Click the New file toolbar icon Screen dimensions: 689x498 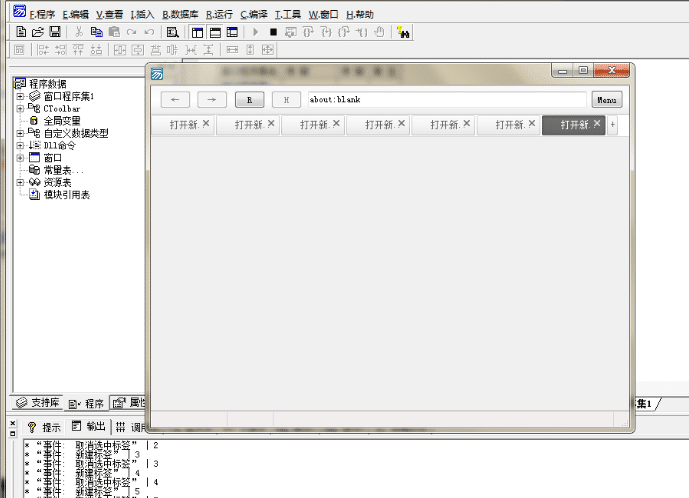(x=22, y=32)
